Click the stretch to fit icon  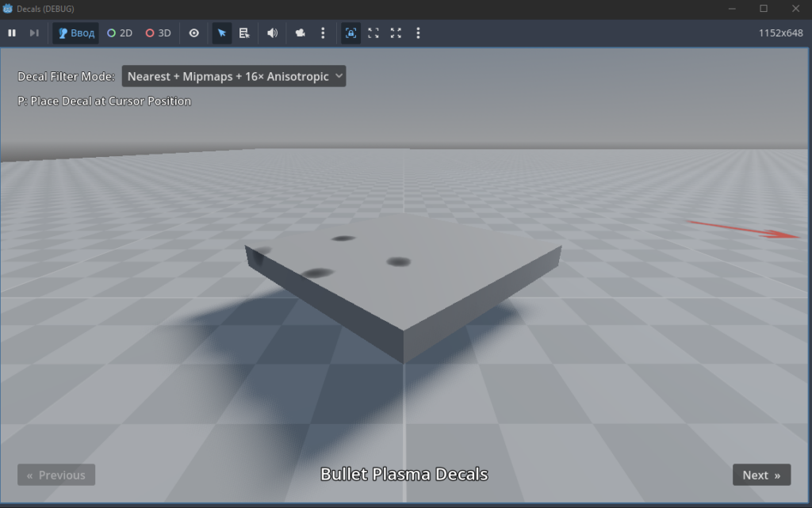click(x=396, y=33)
